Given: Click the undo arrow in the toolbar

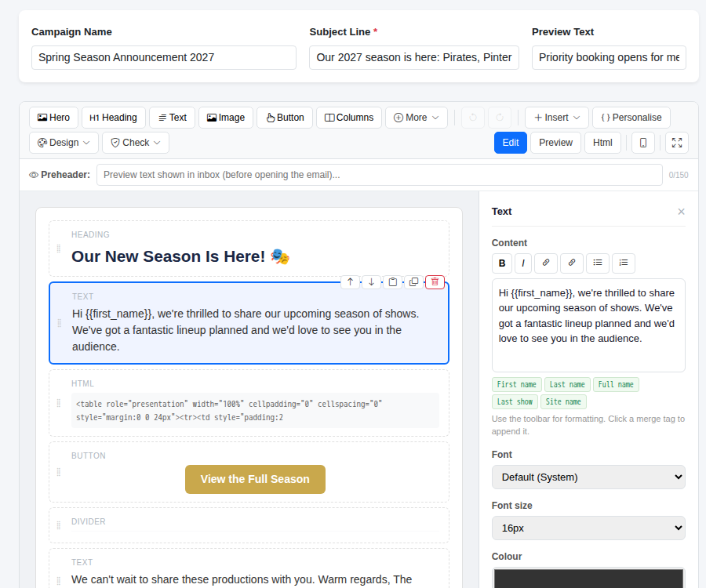Looking at the screenshot, I should point(473,118).
